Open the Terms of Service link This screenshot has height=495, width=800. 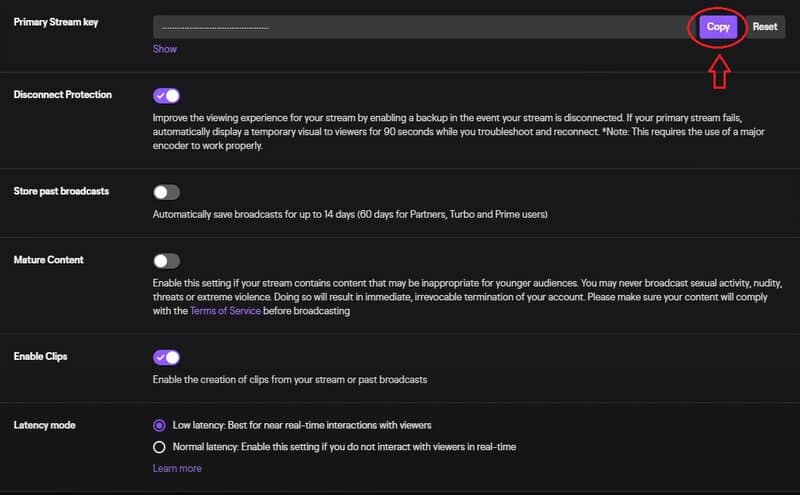[x=225, y=311]
